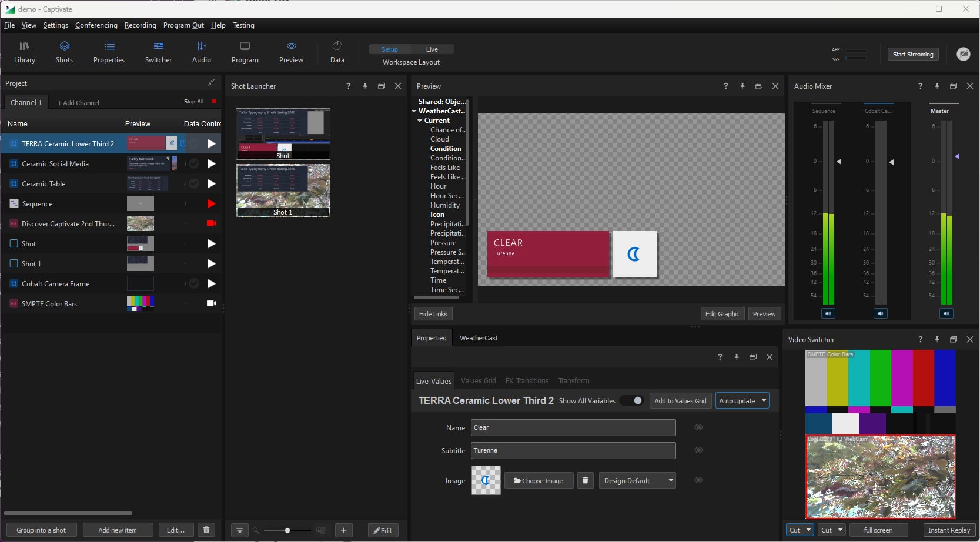Toggle visibility eye for Name field
This screenshot has width=980, height=542.
click(698, 427)
